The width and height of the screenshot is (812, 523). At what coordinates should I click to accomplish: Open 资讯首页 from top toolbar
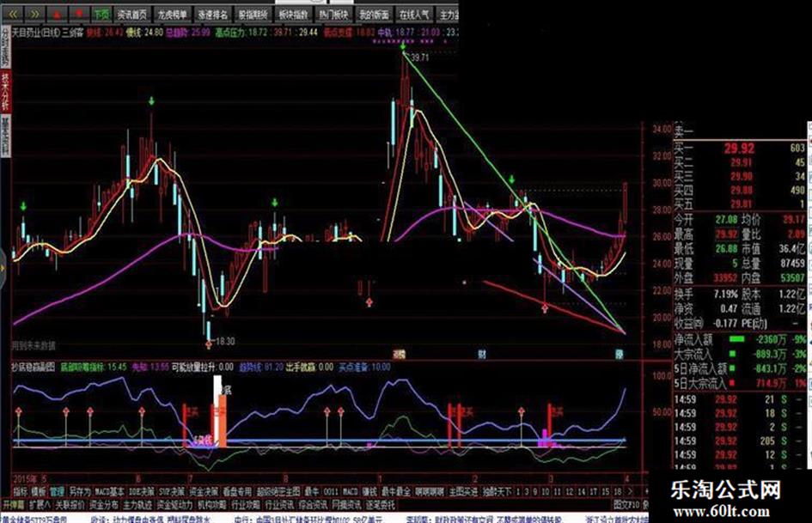coord(132,15)
